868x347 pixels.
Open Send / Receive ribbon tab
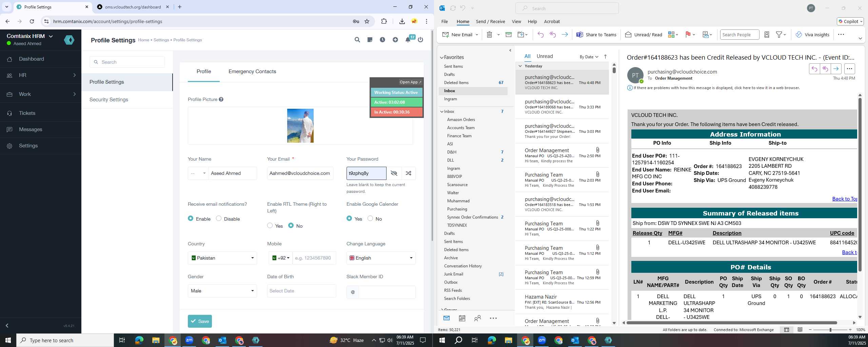coord(490,21)
